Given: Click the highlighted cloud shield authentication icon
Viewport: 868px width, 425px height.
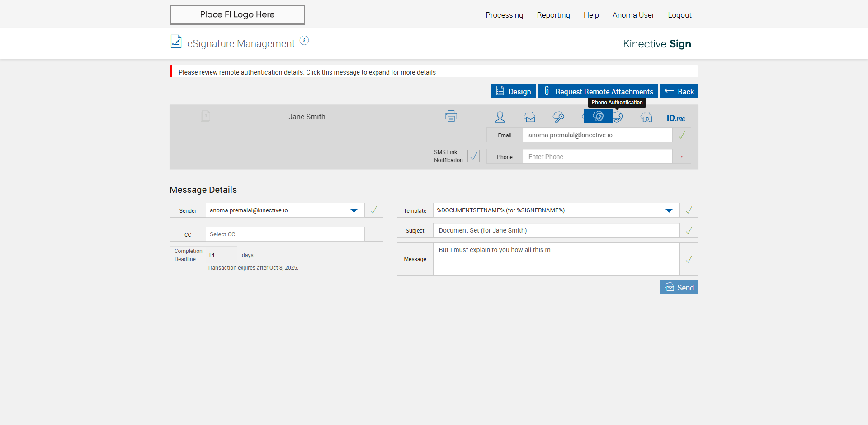Looking at the screenshot, I should point(598,116).
